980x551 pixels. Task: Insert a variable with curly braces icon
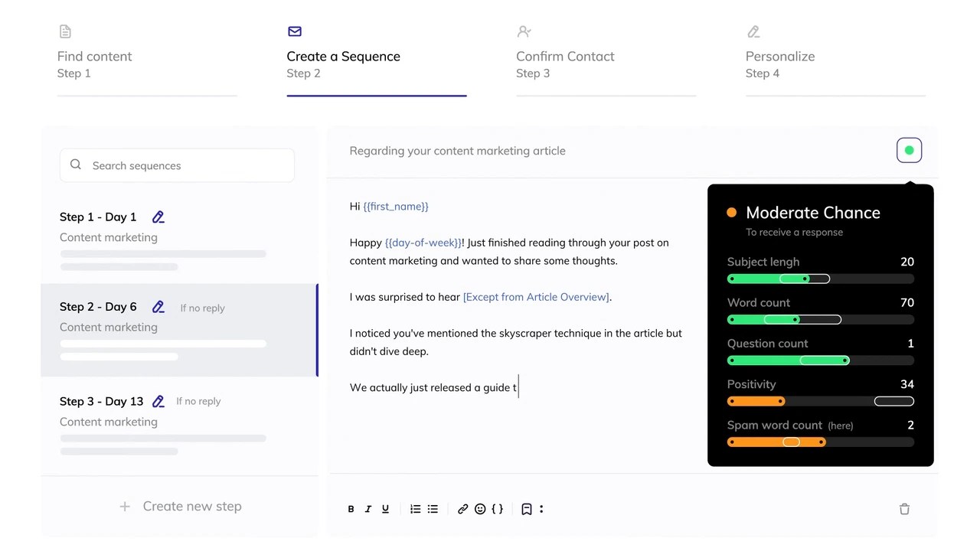click(498, 509)
